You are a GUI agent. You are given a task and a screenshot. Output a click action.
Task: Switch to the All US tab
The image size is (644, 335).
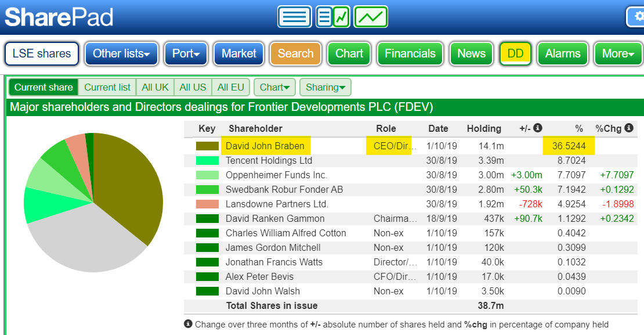click(x=193, y=87)
